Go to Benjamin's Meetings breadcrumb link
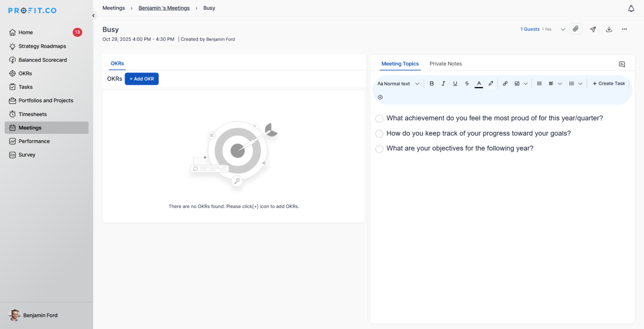Viewport: 644px width, 329px height. pyautogui.click(x=164, y=8)
